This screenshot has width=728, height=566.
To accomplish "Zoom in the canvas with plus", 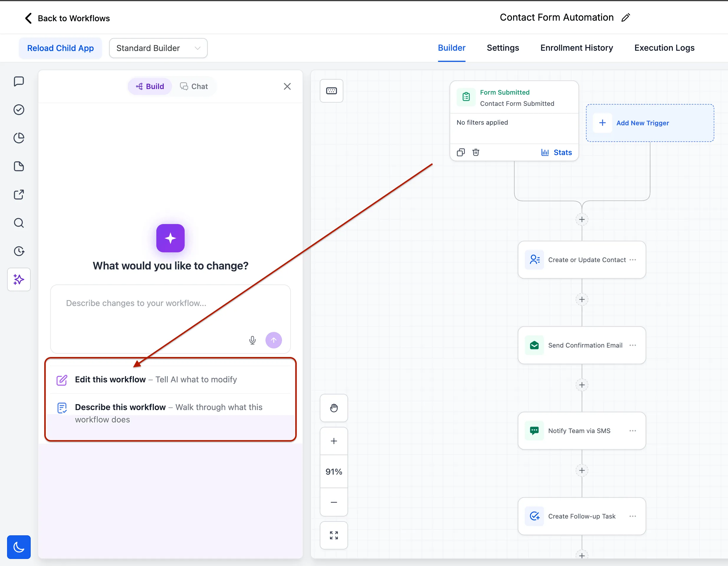I will (334, 441).
